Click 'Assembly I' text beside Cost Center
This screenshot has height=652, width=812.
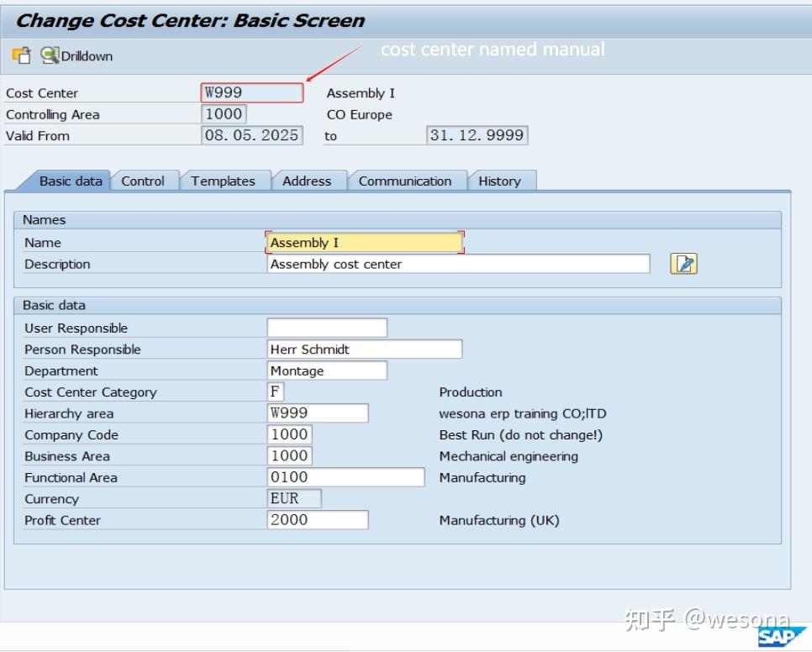(x=361, y=93)
